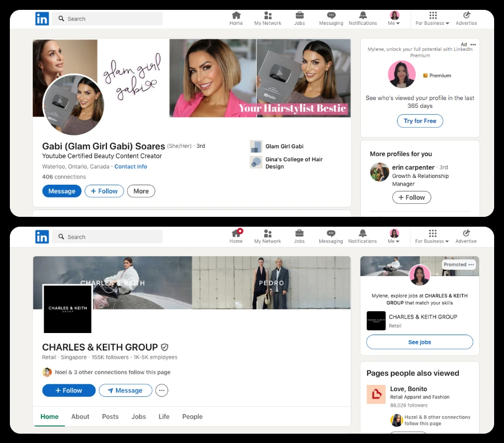
Task: Open erin carpenter profile name link
Action: coord(413,168)
